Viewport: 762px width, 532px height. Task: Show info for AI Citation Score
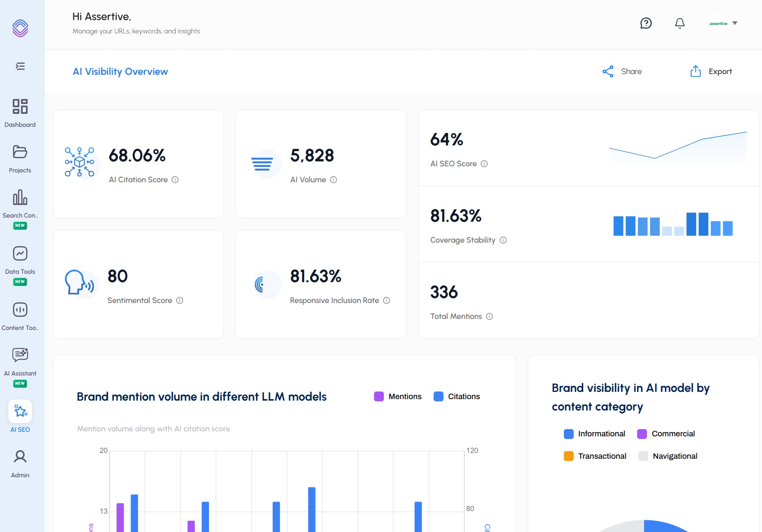175,180
